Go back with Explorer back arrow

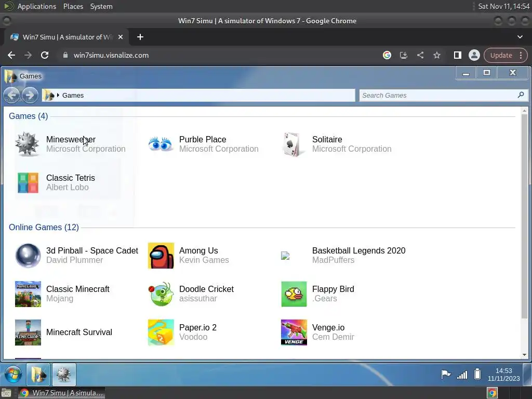[12, 95]
